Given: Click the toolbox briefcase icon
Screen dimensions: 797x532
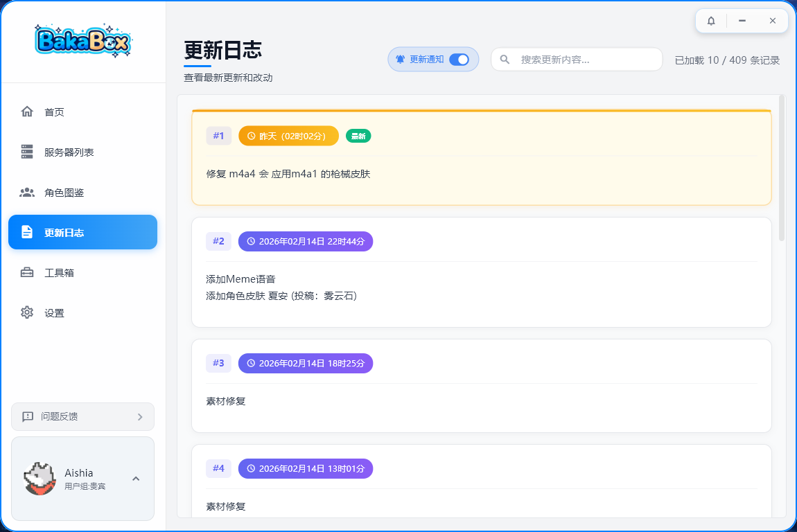Looking at the screenshot, I should point(27,273).
